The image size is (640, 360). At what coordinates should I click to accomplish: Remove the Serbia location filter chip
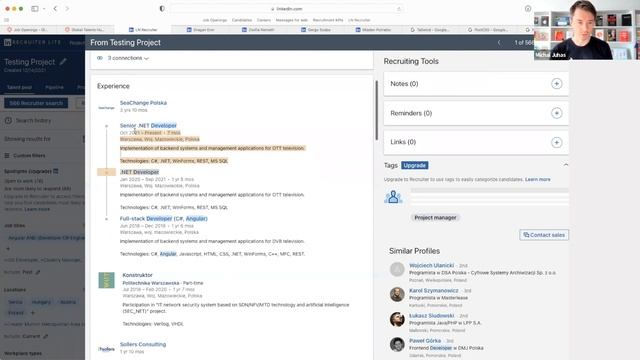[16, 302]
